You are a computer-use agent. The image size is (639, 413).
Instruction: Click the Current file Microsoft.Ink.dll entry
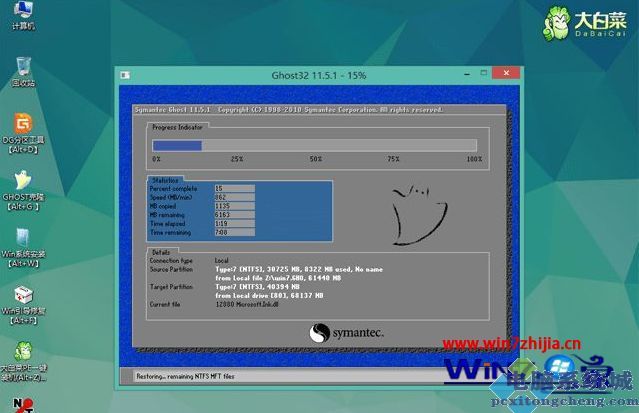point(247,305)
